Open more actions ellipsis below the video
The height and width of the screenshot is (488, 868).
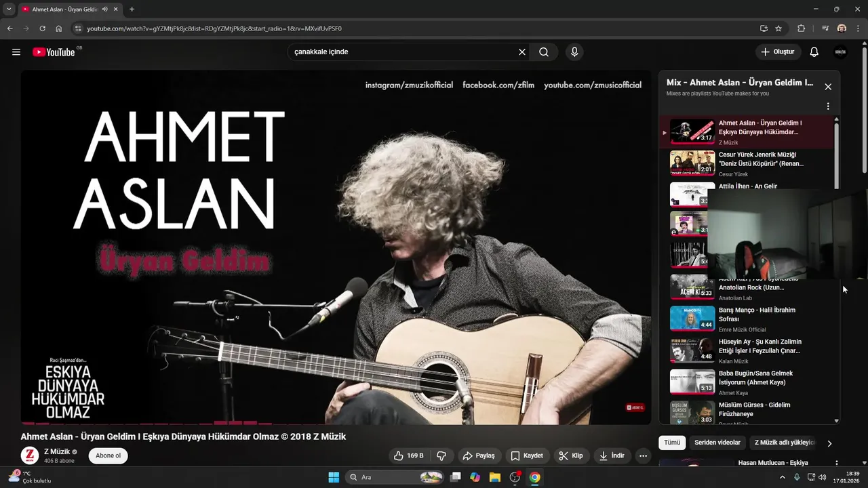tap(643, 455)
